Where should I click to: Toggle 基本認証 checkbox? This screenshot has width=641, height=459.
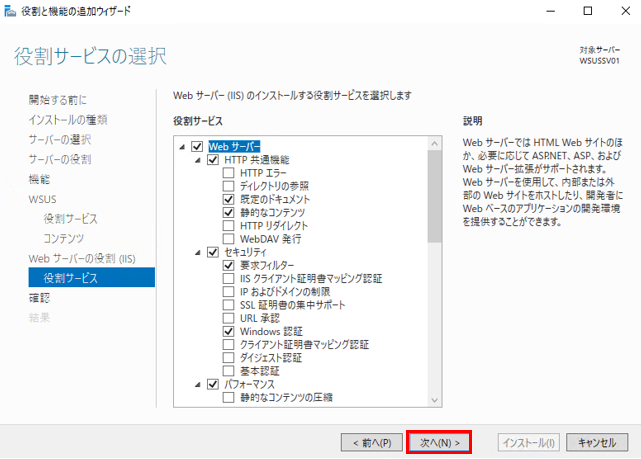pos(229,370)
